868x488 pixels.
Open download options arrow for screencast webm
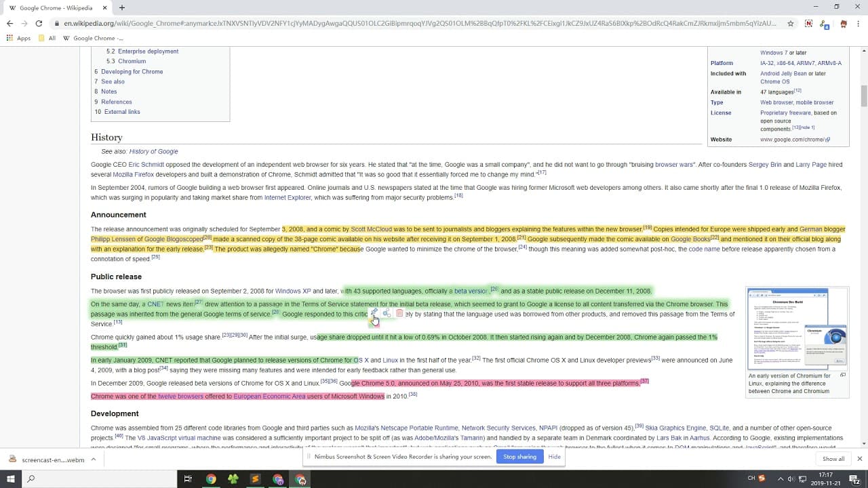tap(93, 459)
